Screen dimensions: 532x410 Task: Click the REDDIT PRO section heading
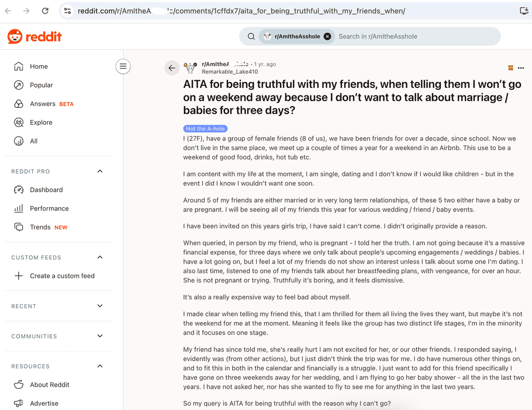coord(30,171)
